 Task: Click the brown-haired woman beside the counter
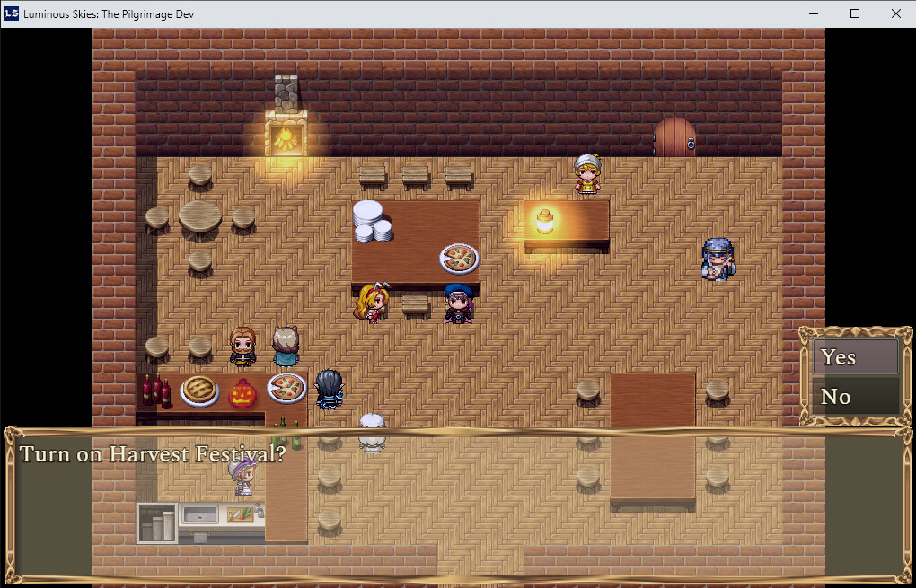point(242,347)
